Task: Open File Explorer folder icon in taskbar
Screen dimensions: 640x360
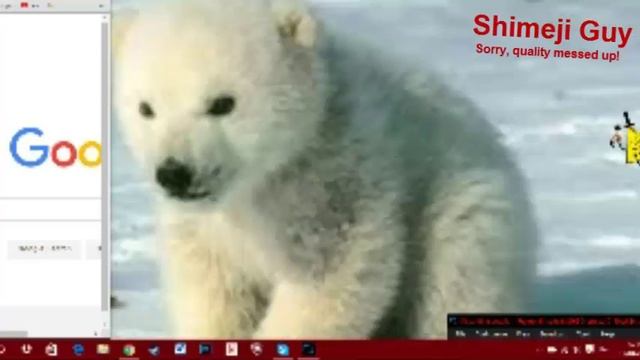Action: 103,349
